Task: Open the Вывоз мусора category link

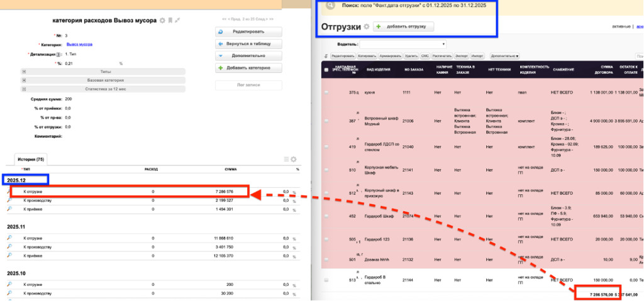Action: click(x=79, y=45)
